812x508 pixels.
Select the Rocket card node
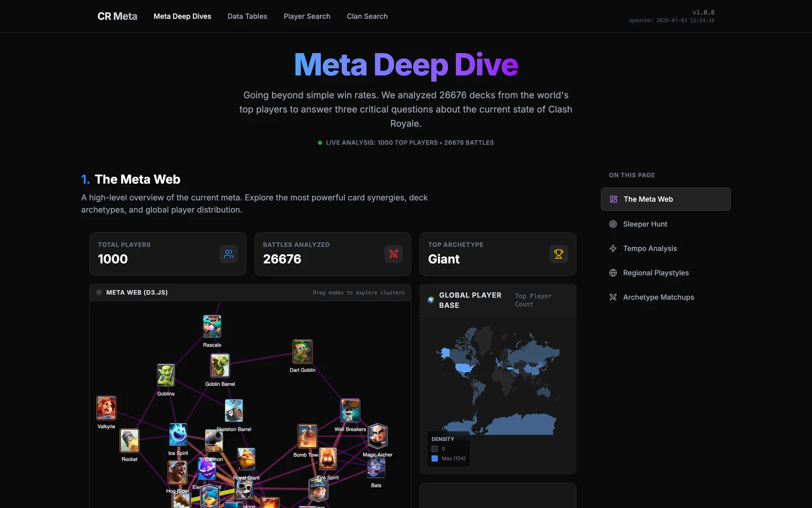pyautogui.click(x=129, y=440)
